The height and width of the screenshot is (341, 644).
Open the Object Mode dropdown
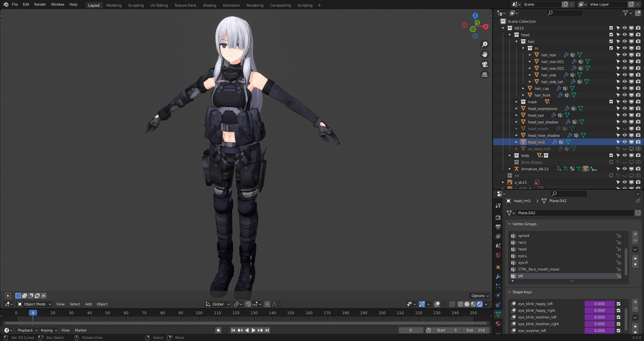[34, 304]
